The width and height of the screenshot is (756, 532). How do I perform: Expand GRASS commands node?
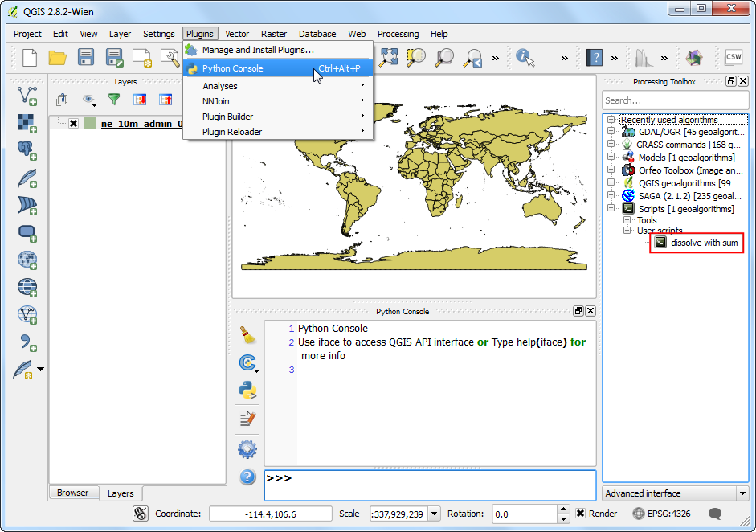[611, 144]
